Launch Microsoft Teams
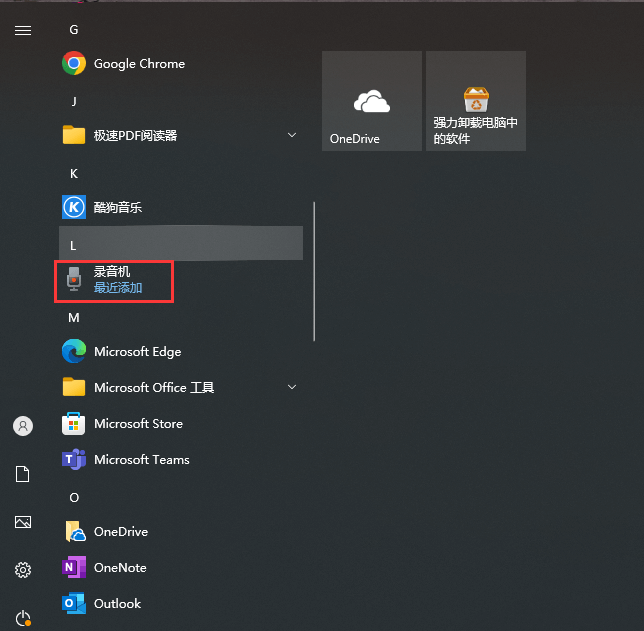This screenshot has height=631, width=644. tap(140, 460)
